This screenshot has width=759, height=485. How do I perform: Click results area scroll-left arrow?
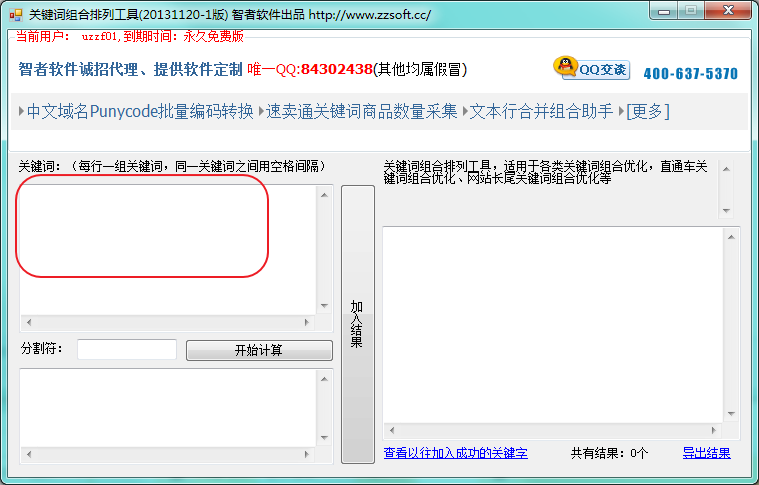pyautogui.click(x=392, y=430)
